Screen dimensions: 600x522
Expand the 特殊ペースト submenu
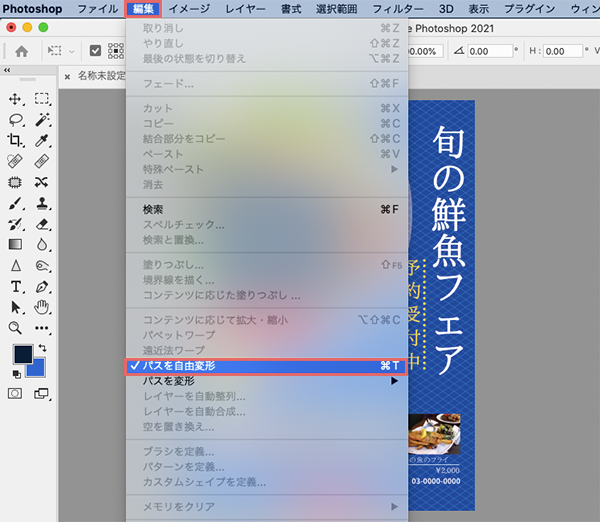click(394, 169)
